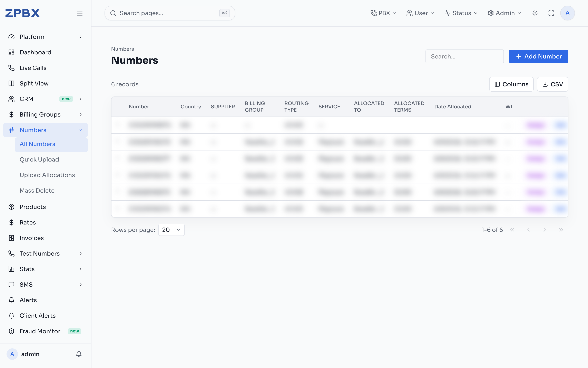Image resolution: width=588 pixels, height=368 pixels.
Task: Open Invoices page
Action: 46,238
